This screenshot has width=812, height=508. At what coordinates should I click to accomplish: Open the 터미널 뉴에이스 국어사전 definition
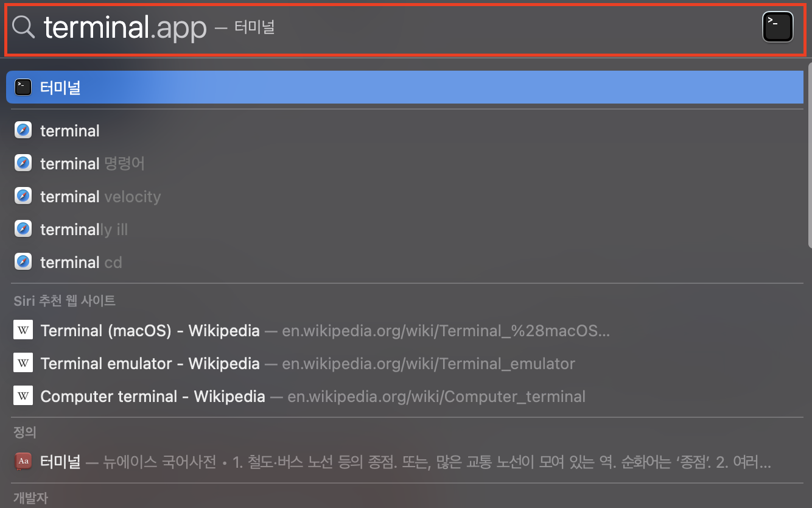pos(405,462)
